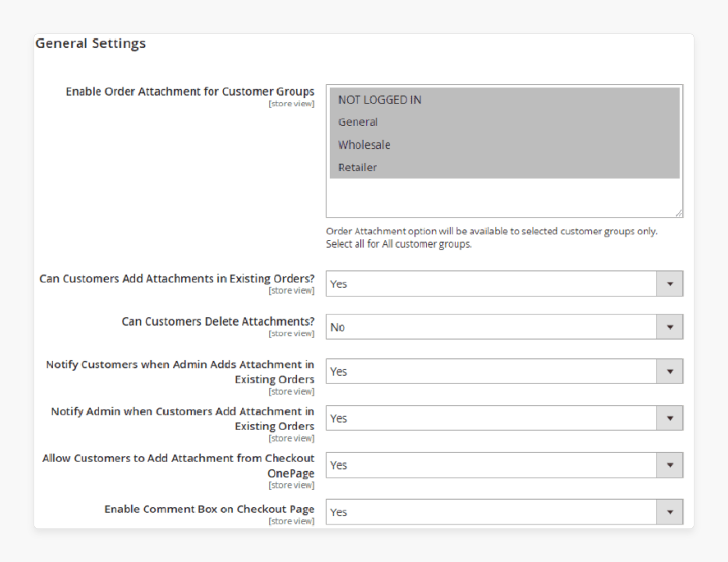
Task: Click the General Settings section heading
Action: pyautogui.click(x=91, y=44)
